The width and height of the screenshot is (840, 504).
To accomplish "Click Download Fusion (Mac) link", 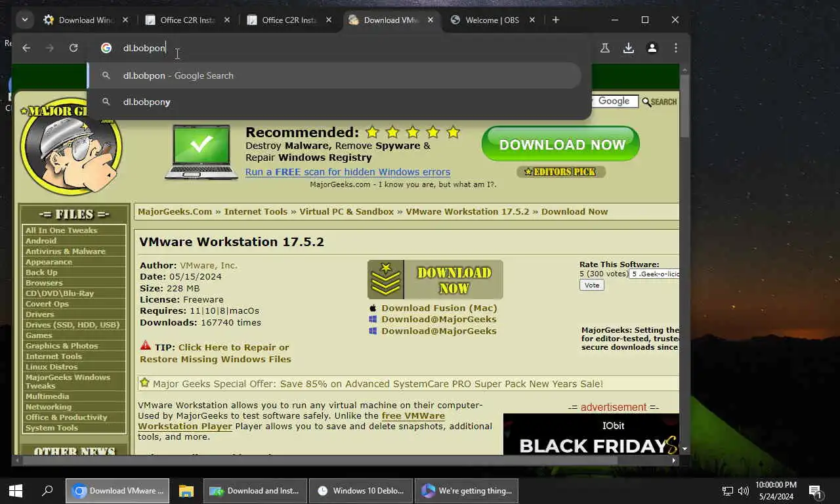I will pos(439,308).
